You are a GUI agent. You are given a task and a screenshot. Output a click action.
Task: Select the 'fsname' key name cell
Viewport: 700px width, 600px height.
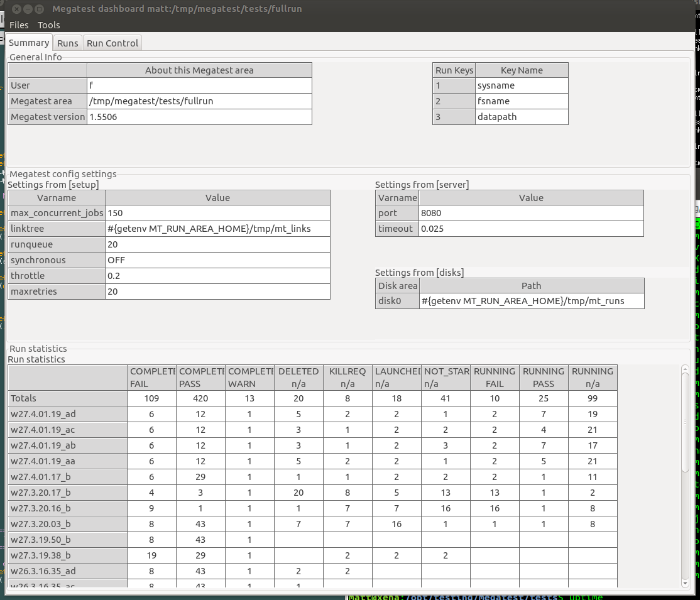pyautogui.click(x=522, y=101)
